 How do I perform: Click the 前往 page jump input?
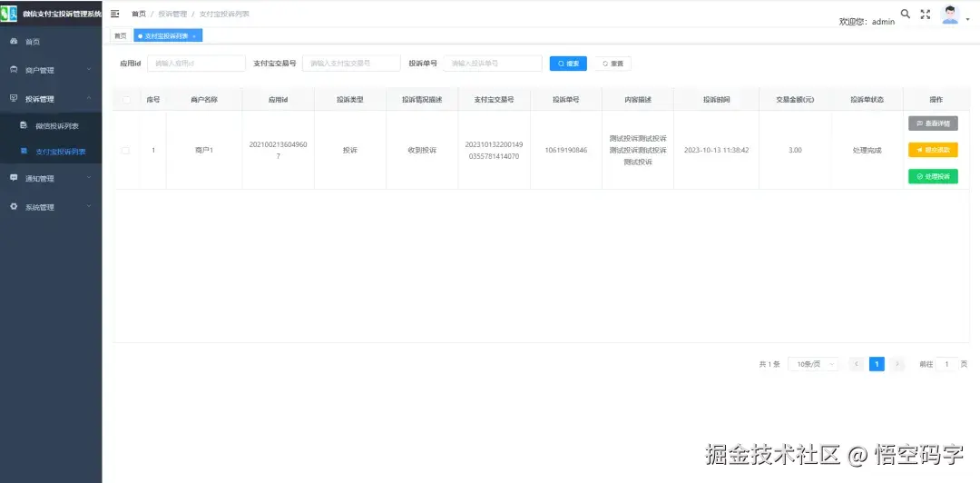(x=946, y=364)
